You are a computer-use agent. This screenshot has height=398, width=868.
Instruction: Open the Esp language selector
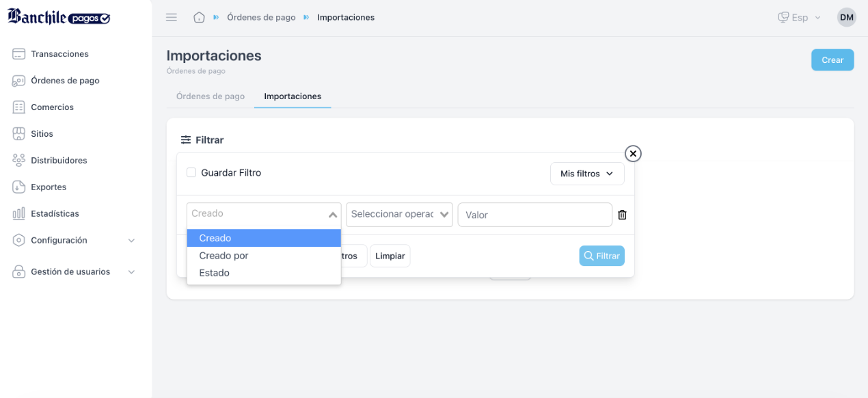tap(800, 18)
